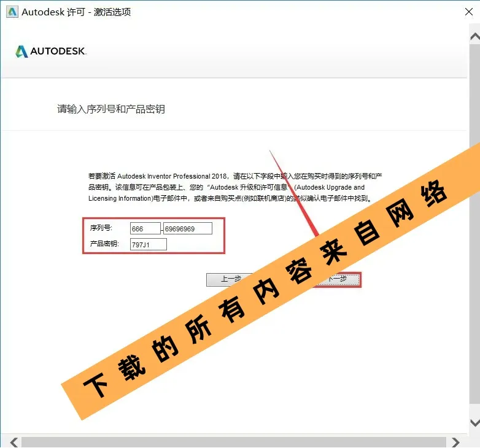
Task: Close the Autodesk license dialog
Action: pyautogui.click(x=469, y=12)
